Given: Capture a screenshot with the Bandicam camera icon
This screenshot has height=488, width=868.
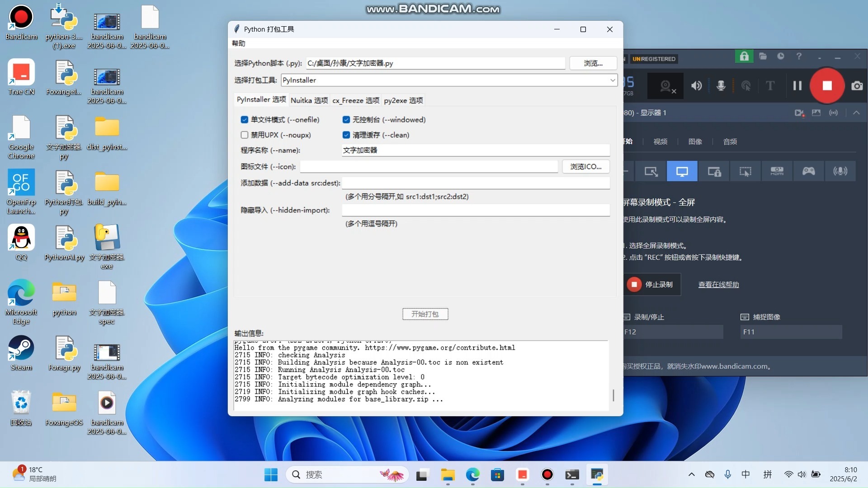Looking at the screenshot, I should coord(857,85).
